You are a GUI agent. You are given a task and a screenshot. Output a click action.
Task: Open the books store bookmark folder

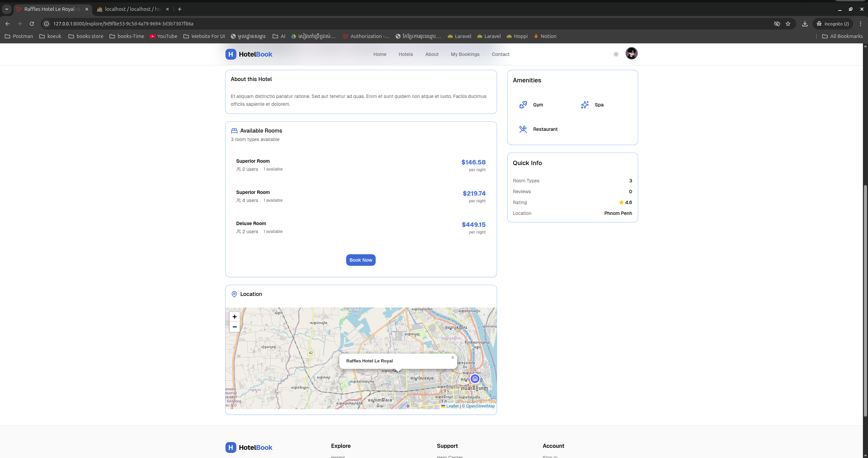click(86, 36)
